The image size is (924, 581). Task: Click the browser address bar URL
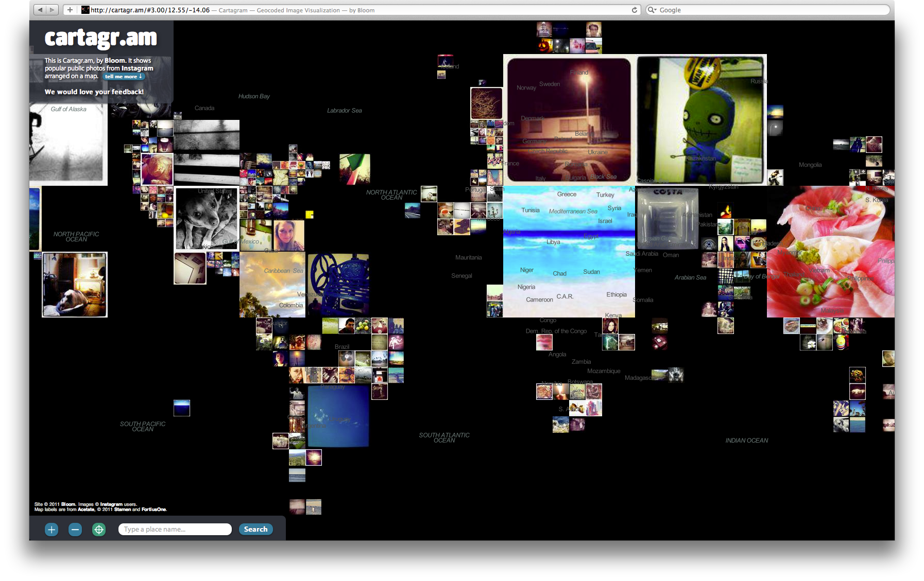pyautogui.click(x=150, y=10)
